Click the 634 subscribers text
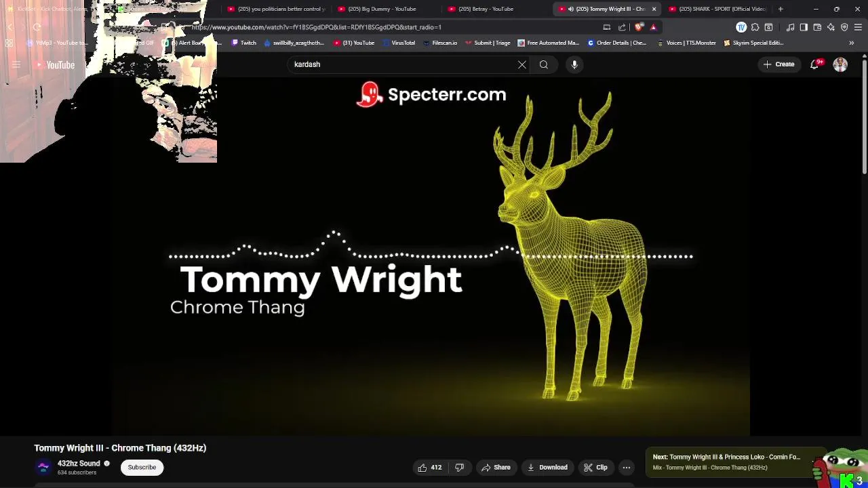This screenshot has width=868, height=488. (77, 472)
